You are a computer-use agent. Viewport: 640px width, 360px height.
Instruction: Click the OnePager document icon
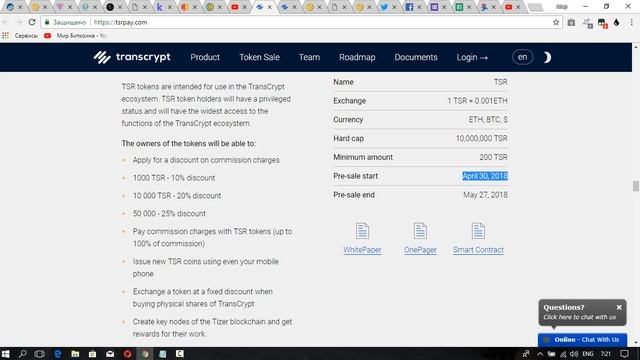(x=420, y=231)
